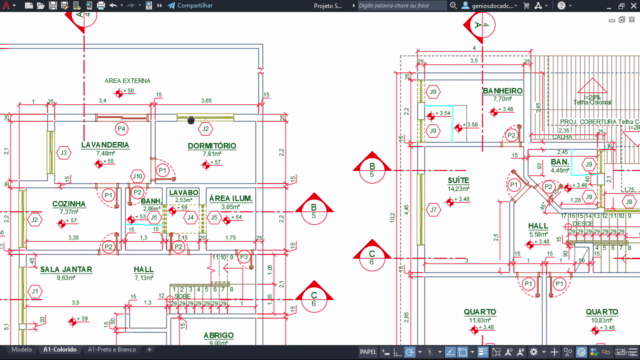Click the search magnifier icon

click(453, 5)
